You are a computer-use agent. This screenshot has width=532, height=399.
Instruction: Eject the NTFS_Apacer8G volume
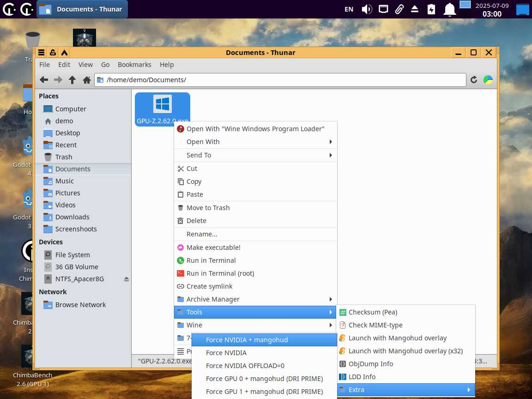coord(127,279)
